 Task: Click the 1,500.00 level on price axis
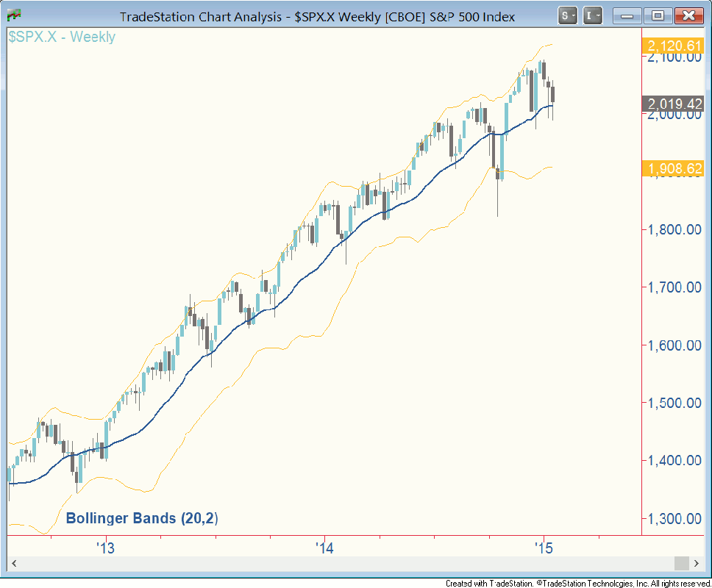coord(674,403)
